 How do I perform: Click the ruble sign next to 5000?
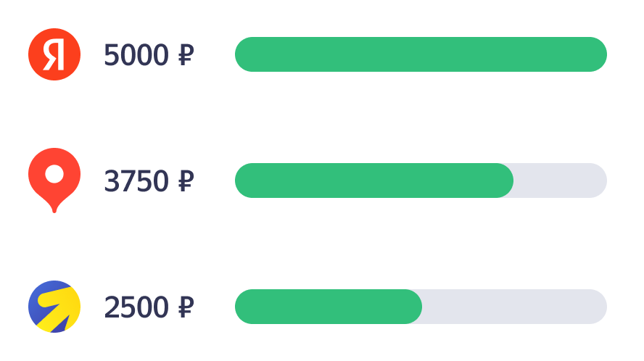[x=185, y=55]
